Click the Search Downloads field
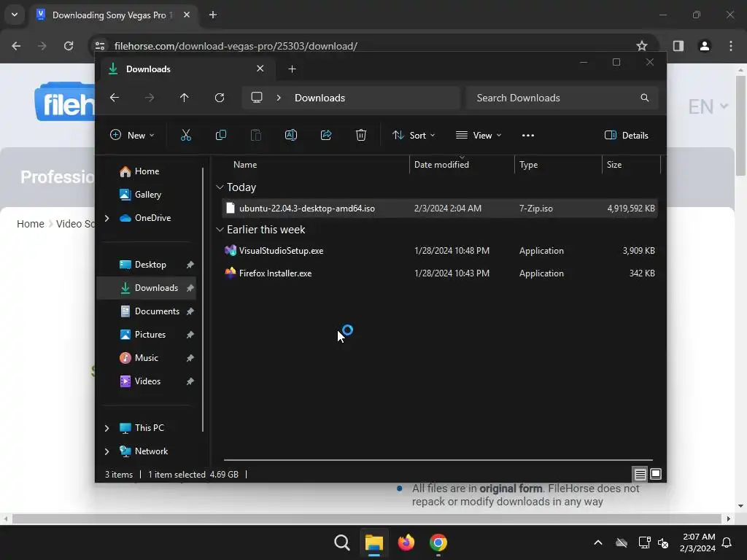This screenshot has width=747, height=560. (562, 98)
